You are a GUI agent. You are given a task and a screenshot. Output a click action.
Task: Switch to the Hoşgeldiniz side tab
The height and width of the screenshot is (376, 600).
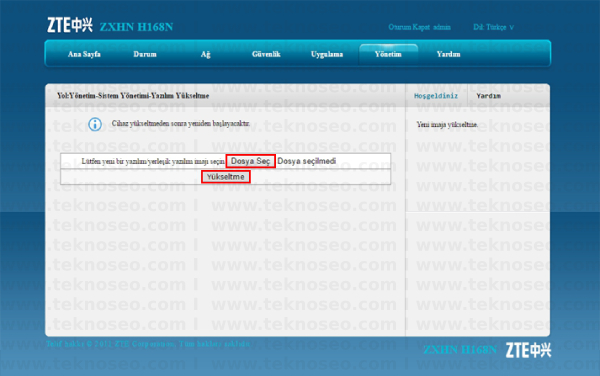[436, 96]
